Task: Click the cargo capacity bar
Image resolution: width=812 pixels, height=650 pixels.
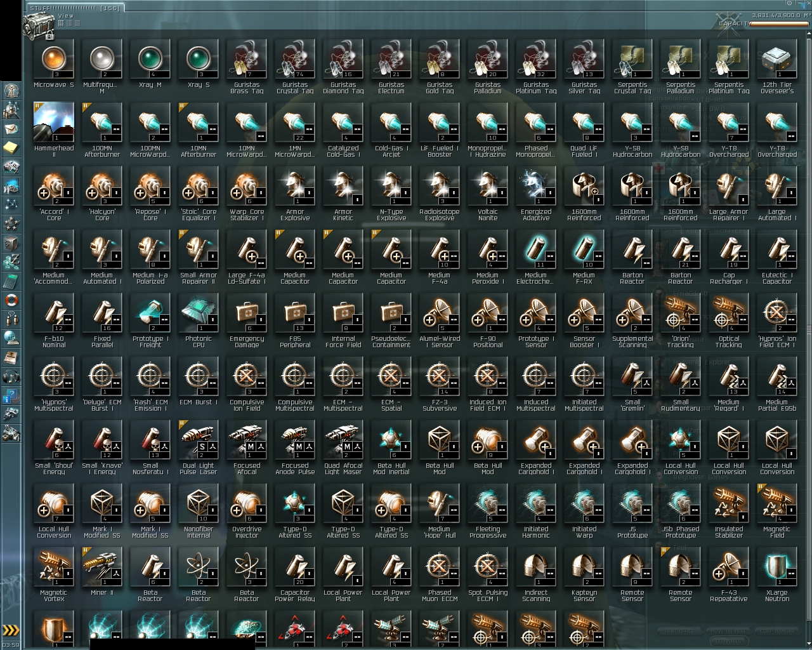Action: tap(778, 24)
